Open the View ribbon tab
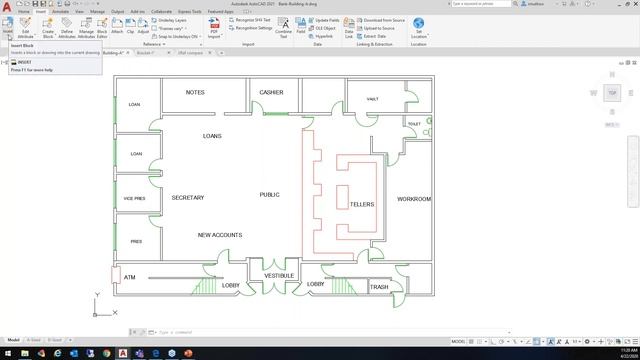 coord(79,11)
